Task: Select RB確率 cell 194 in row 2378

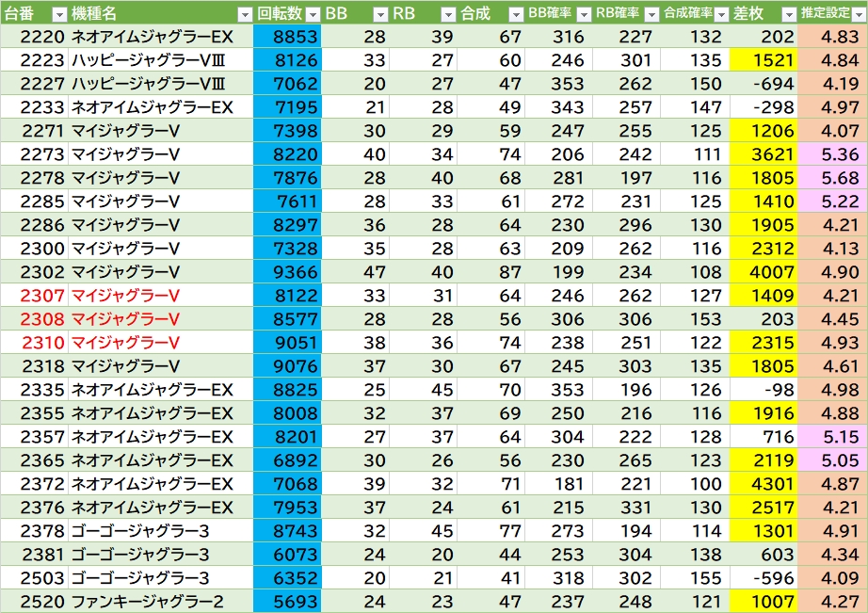Action: click(626, 530)
